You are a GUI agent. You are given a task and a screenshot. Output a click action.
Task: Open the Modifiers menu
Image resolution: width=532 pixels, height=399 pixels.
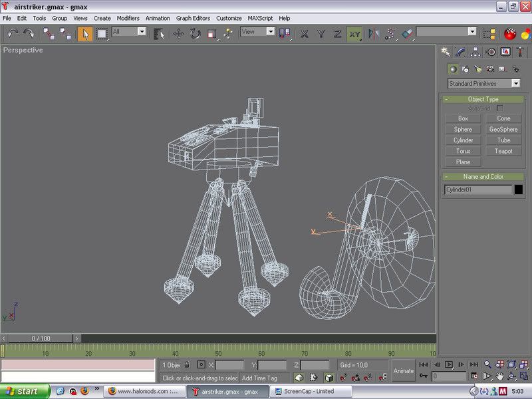pos(128,19)
